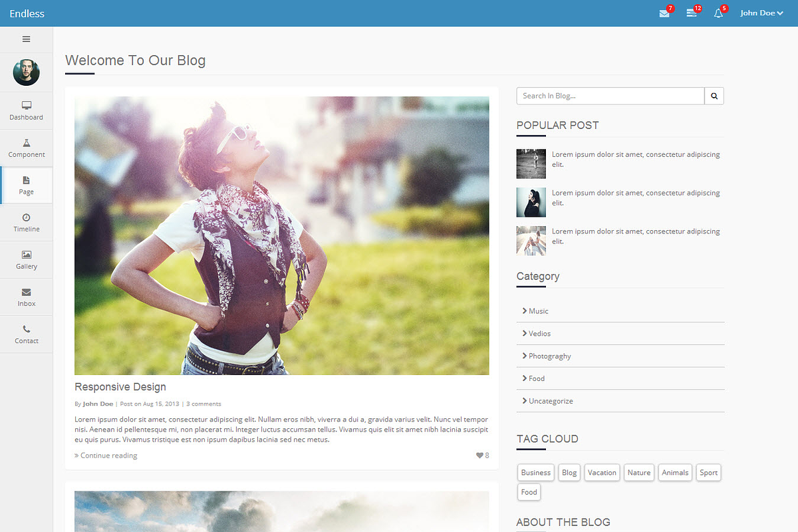Focus the Search In Blog field
This screenshot has height=532, width=798.
pos(610,96)
